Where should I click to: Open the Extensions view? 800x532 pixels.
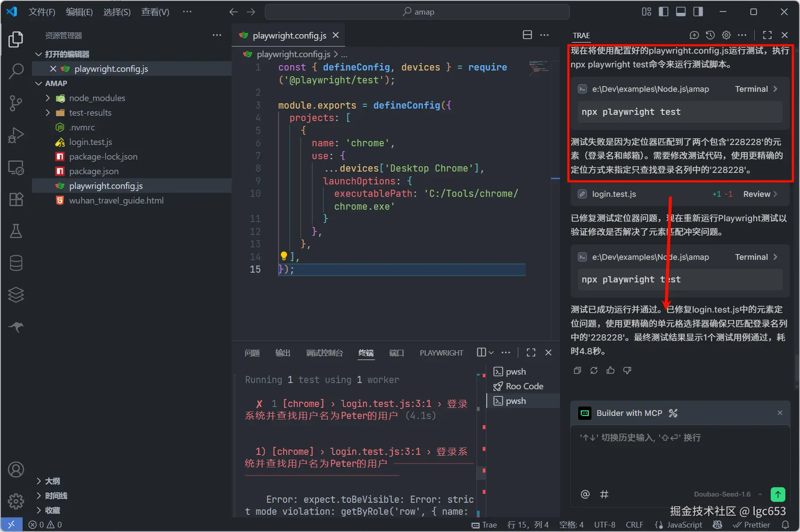tap(16, 199)
